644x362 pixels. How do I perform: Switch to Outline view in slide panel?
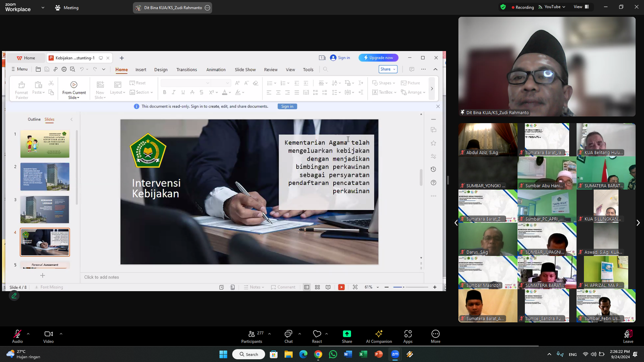point(34,119)
